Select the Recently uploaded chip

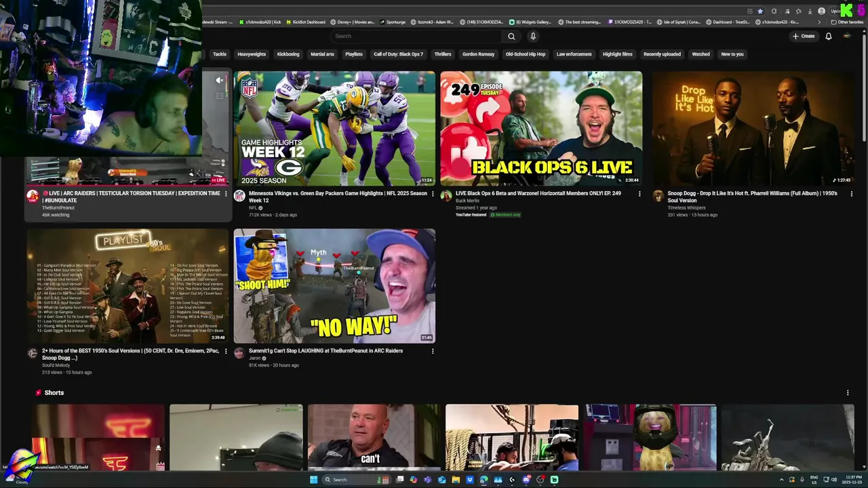tap(662, 54)
